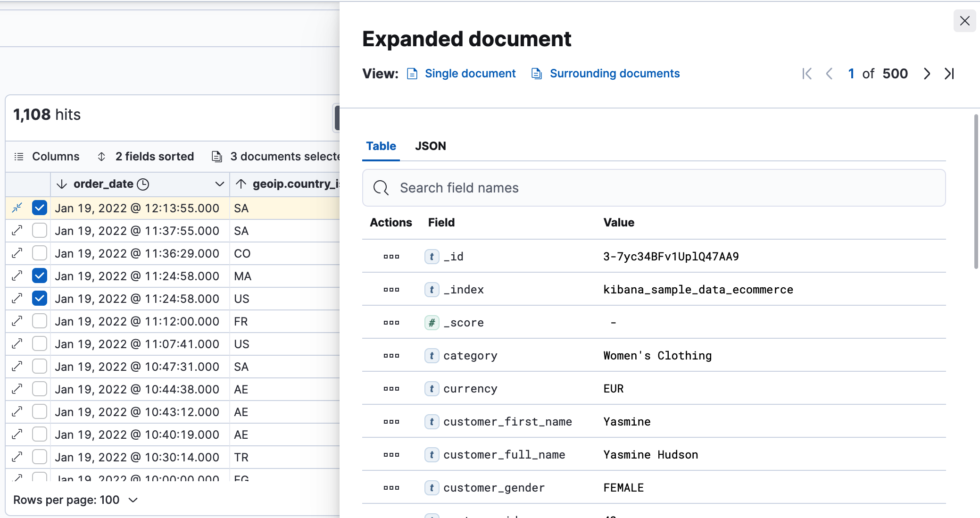980x518 pixels.
Task: Open Surrounding documents view
Action: coord(615,73)
